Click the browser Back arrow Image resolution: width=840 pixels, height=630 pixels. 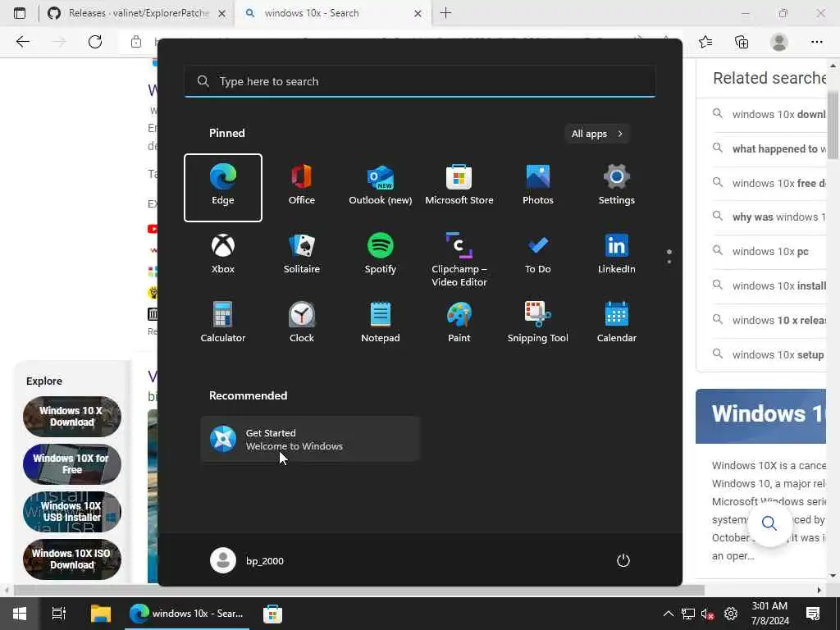point(22,42)
